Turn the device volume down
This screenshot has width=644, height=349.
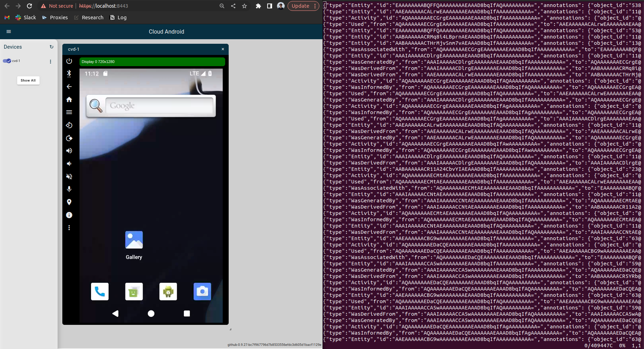[69, 163]
